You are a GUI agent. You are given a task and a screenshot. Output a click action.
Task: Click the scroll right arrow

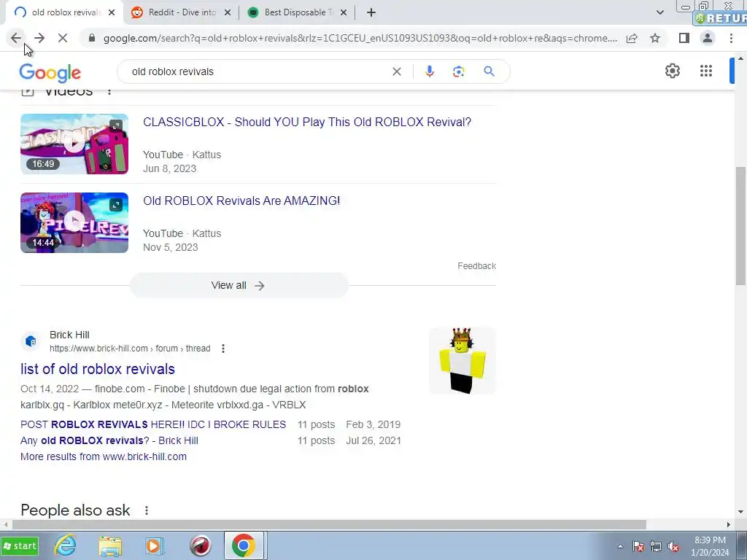tap(729, 524)
